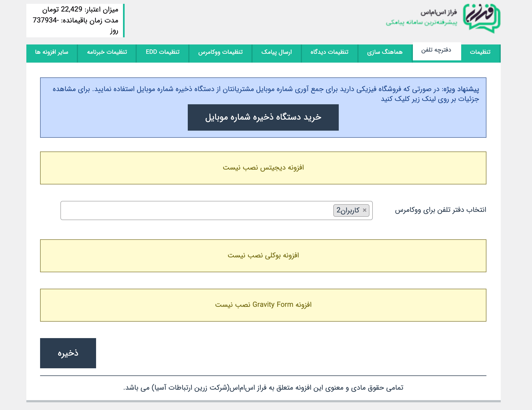532x410 pixels.
Task: Click the مدت زمان باقیمانده text
Action: point(75,25)
